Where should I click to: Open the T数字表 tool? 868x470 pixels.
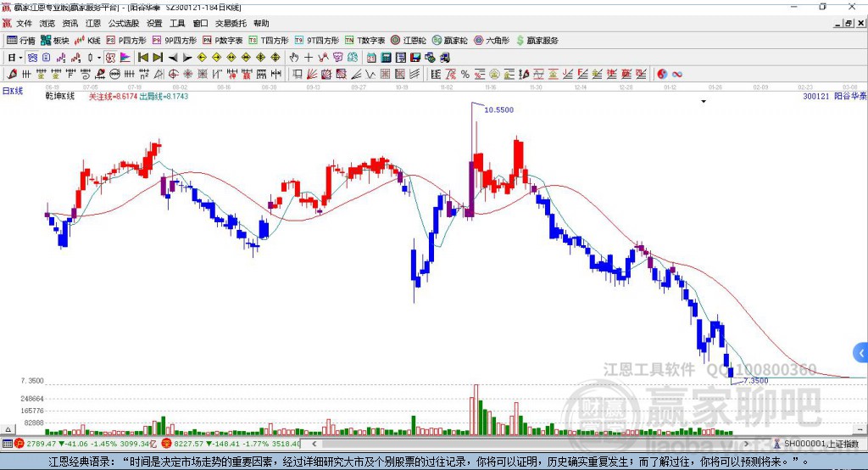point(364,41)
